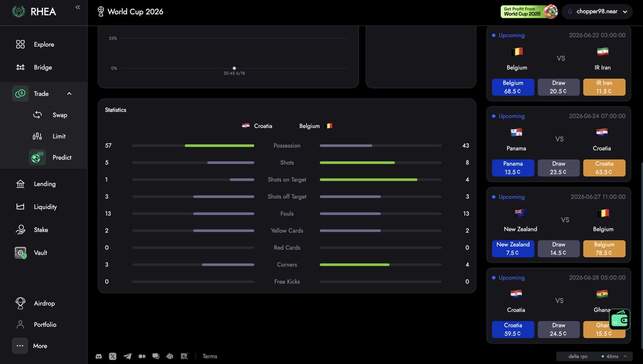This screenshot has height=364, width=643.
Task: Open the Telegram footer icon
Action: click(x=127, y=356)
